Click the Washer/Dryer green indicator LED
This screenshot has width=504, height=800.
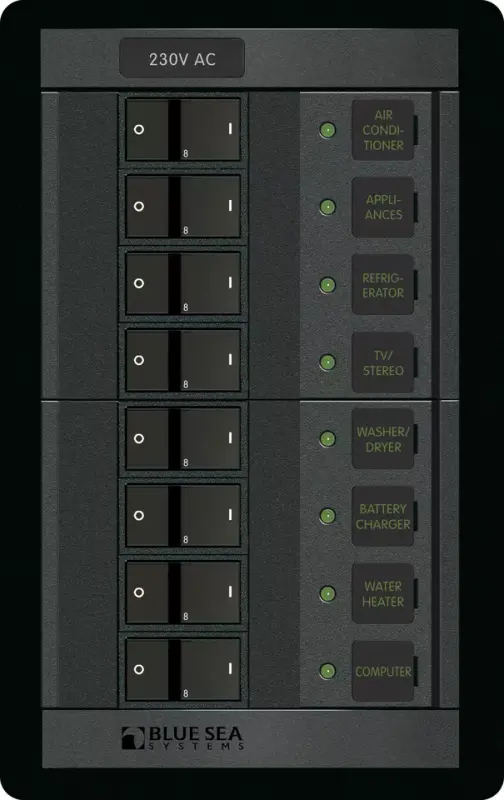[327, 439]
